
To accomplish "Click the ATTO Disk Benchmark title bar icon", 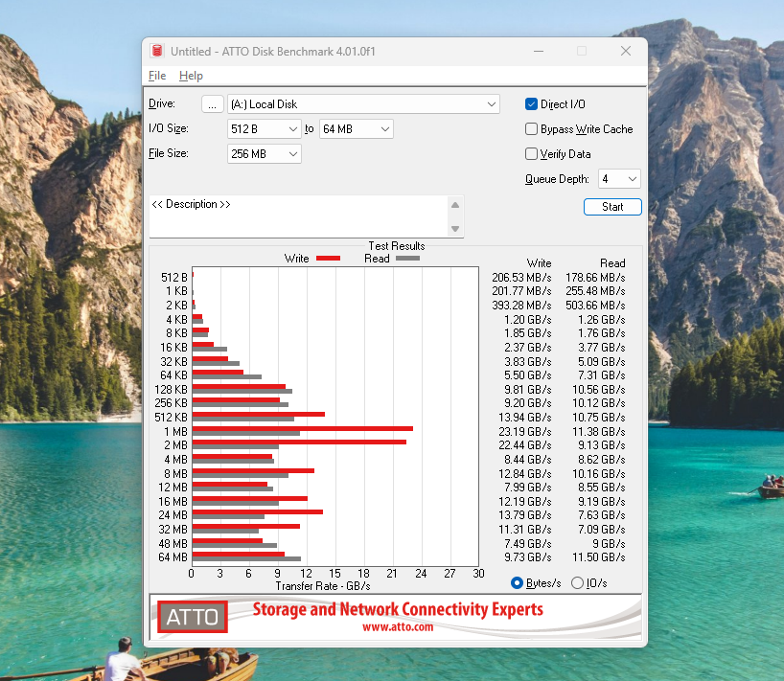I will coord(157,51).
